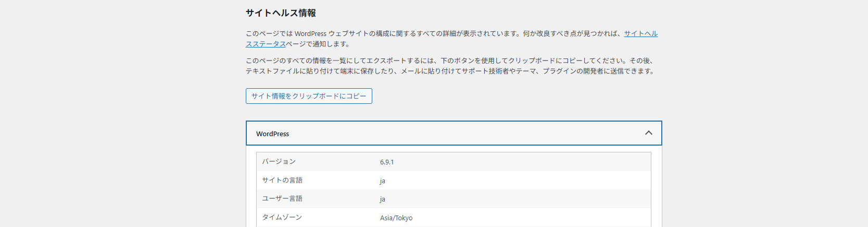Viewport: 868px width, 227px height.
Task: Open the サイトヘルスステータス link
Action: (x=640, y=34)
